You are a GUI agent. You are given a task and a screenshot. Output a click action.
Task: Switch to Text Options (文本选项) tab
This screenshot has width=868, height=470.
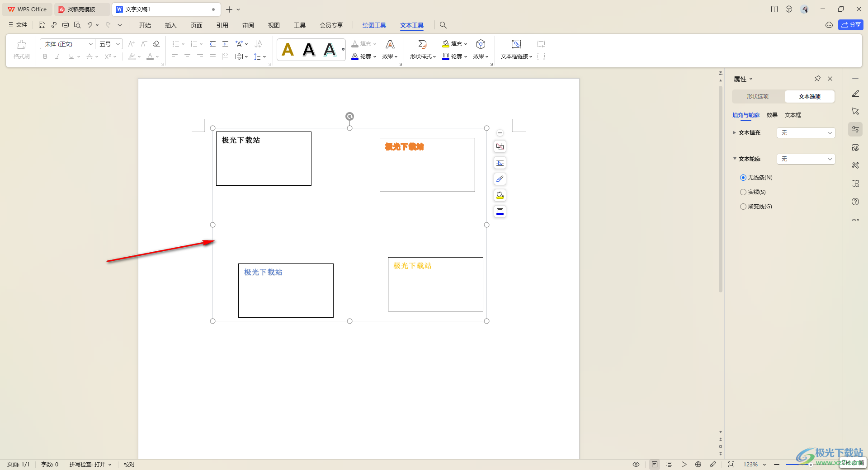pos(809,96)
